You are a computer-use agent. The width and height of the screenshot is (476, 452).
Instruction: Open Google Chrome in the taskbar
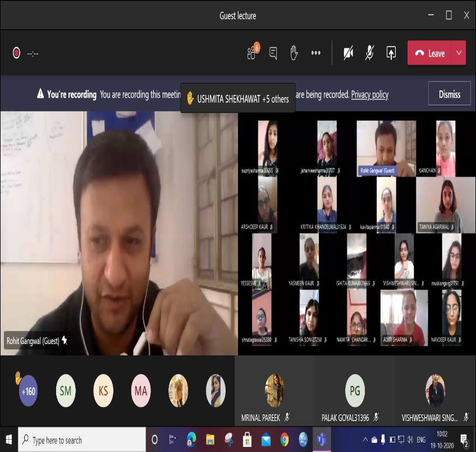coord(285,440)
